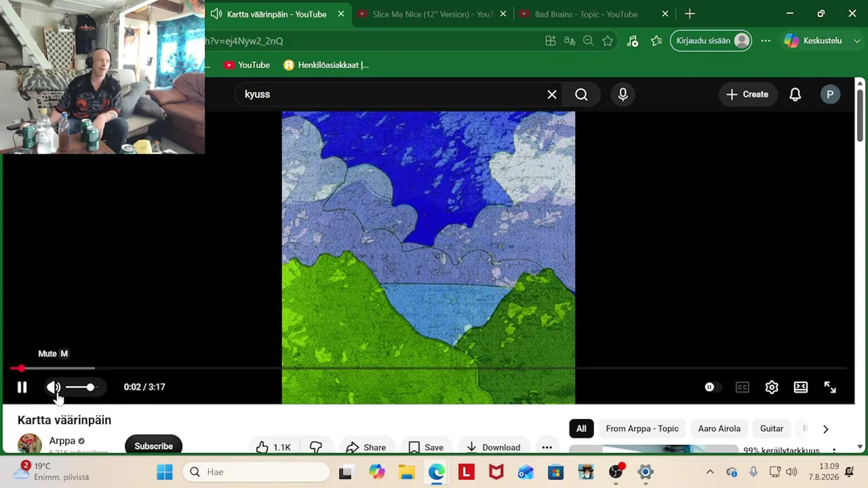Viewport: 868px width, 488px height.
Task: Open the Keskustelu Copilot button
Action: pyautogui.click(x=813, y=41)
